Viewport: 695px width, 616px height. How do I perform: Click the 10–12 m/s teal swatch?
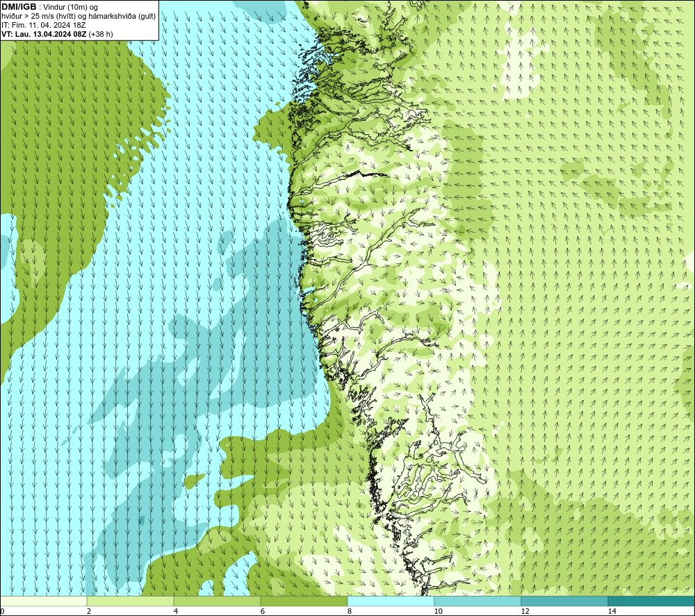click(478, 601)
